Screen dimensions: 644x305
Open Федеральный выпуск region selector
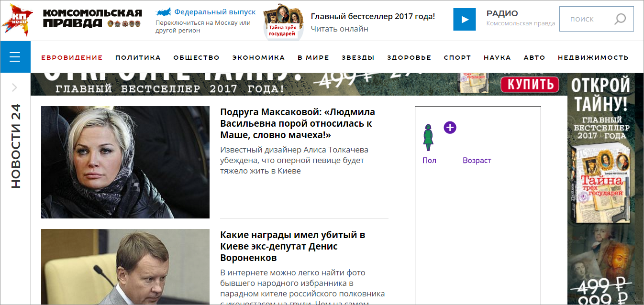click(x=214, y=12)
